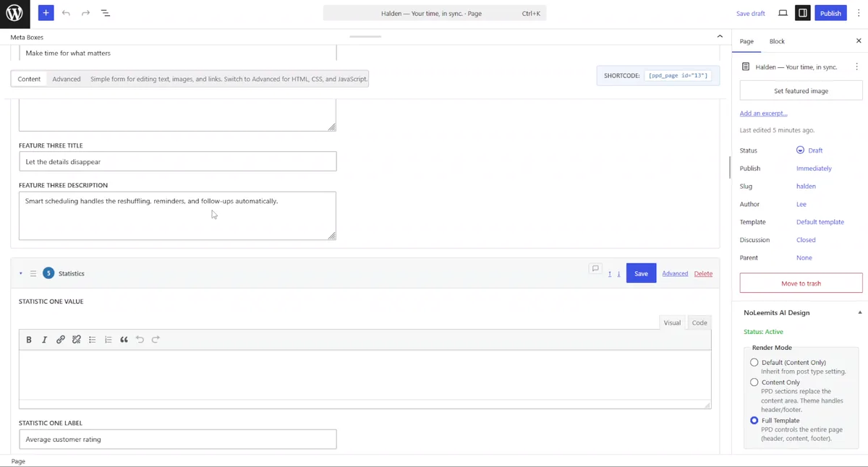Viewport: 868px width, 467px height.
Task: Click Save draft in top bar
Action: [x=750, y=13]
